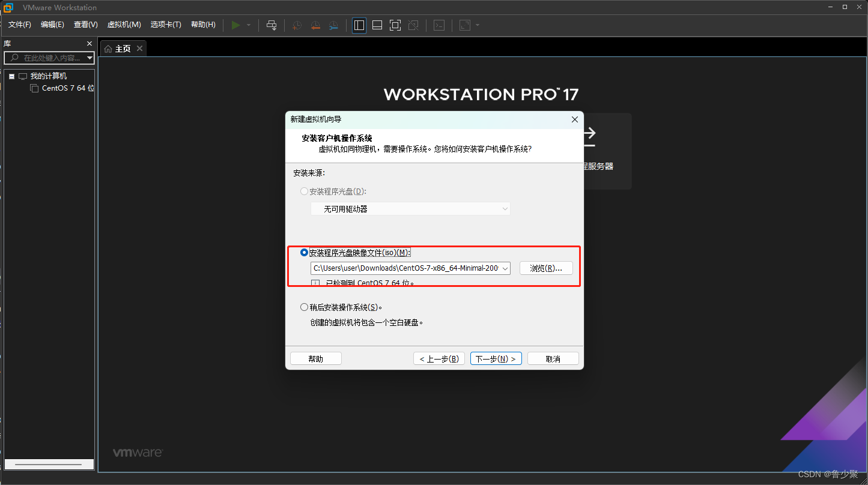This screenshot has height=485, width=868.
Task: Open the 查看(V) menu
Action: point(86,25)
